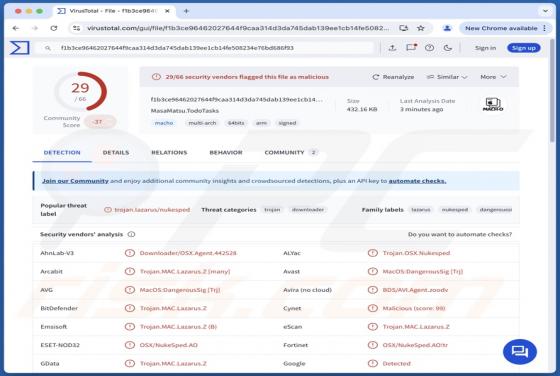Click the multi-arch tag

click(202, 123)
